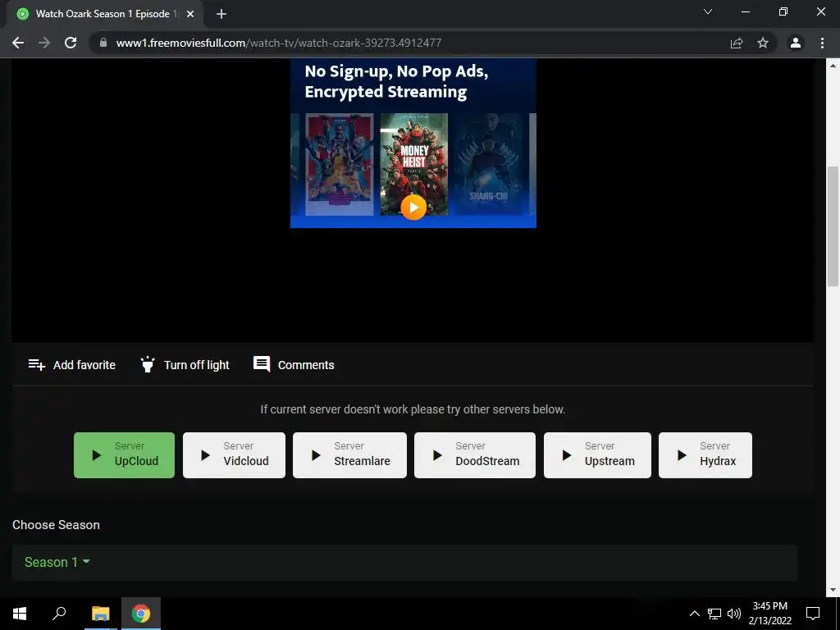
Task: Open network status in system tray
Action: point(714,614)
